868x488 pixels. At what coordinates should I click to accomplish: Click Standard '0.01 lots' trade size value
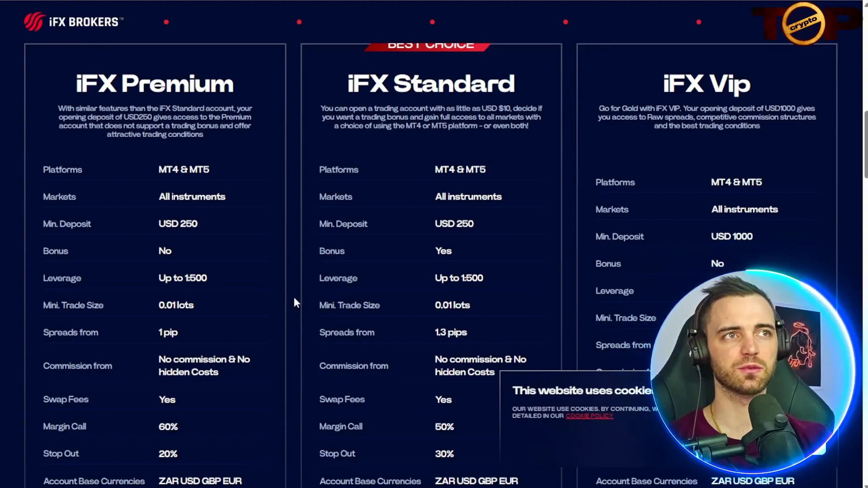pyautogui.click(x=452, y=305)
